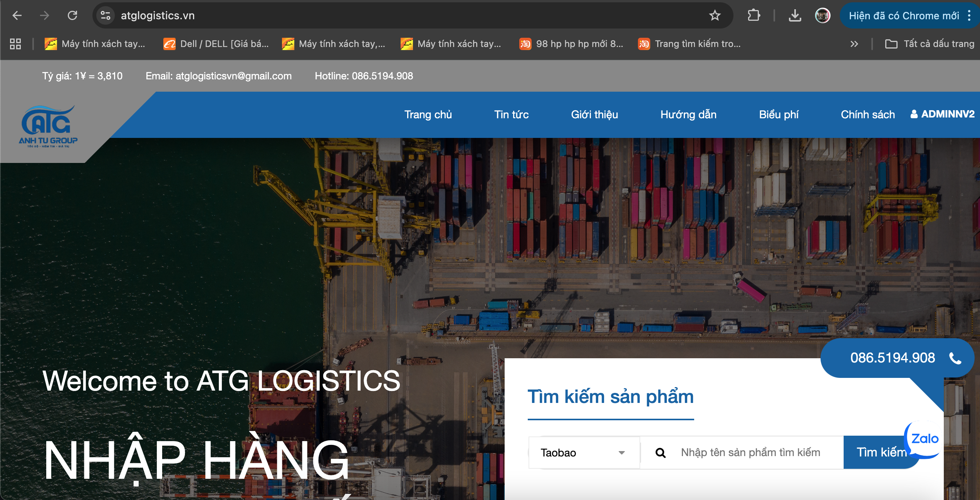Click the floating Zalo chat icon
Image resolution: width=980 pixels, height=500 pixels.
pos(925,438)
